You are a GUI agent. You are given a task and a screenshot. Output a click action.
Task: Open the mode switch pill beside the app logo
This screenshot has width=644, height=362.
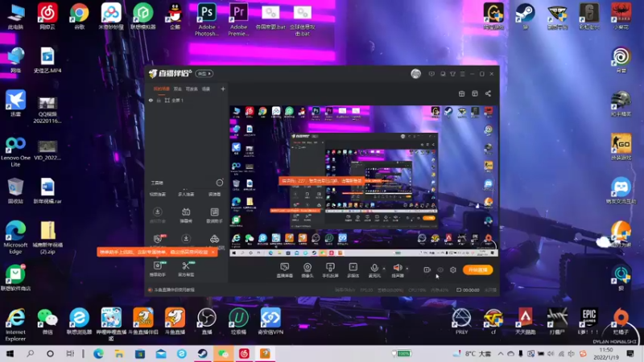pyautogui.click(x=204, y=73)
